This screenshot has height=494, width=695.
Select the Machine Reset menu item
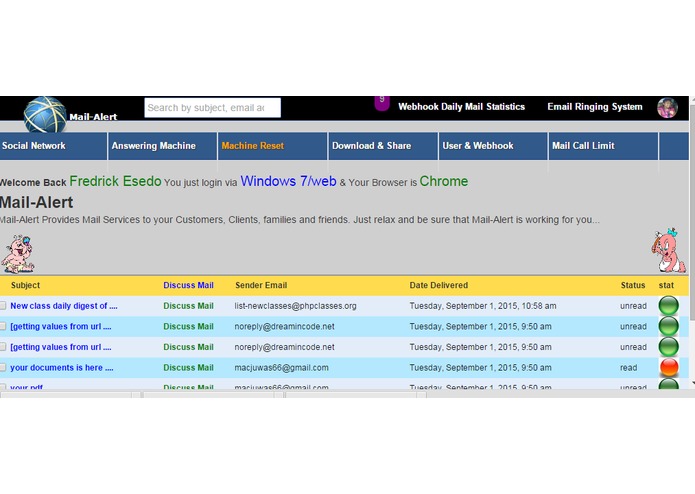pyautogui.click(x=272, y=146)
